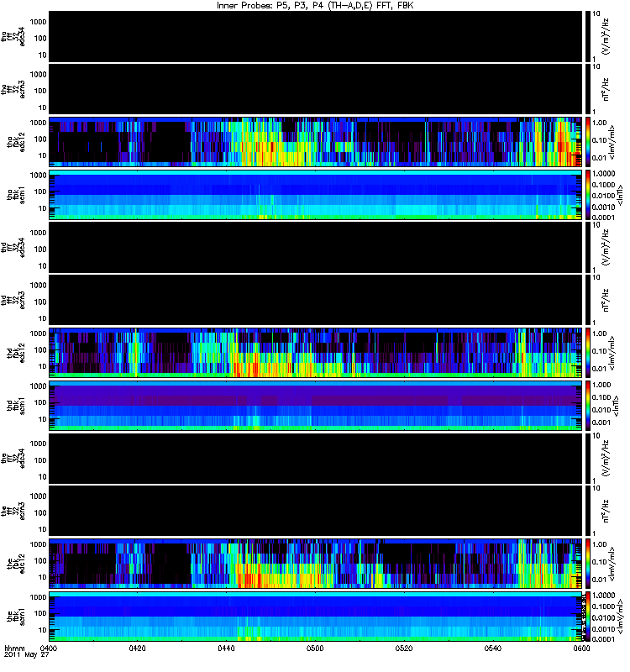Click the '10' frequency tick of the fbk scm1

coord(43,631)
